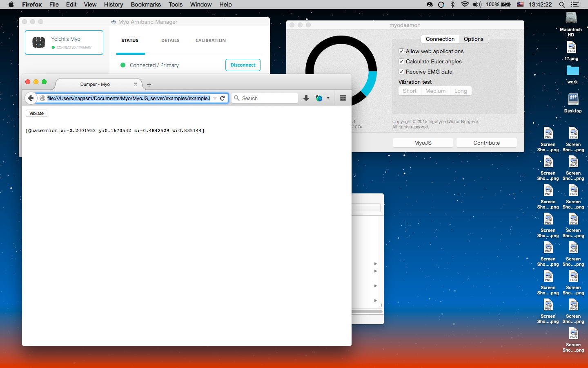Click the Firefox Search input field
Viewport: 588px width, 368px height.
pos(268,98)
